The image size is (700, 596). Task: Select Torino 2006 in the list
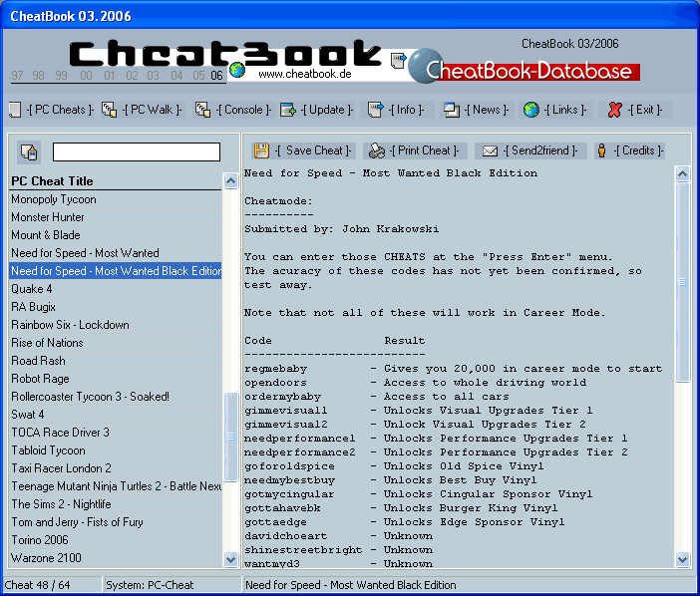click(116, 540)
